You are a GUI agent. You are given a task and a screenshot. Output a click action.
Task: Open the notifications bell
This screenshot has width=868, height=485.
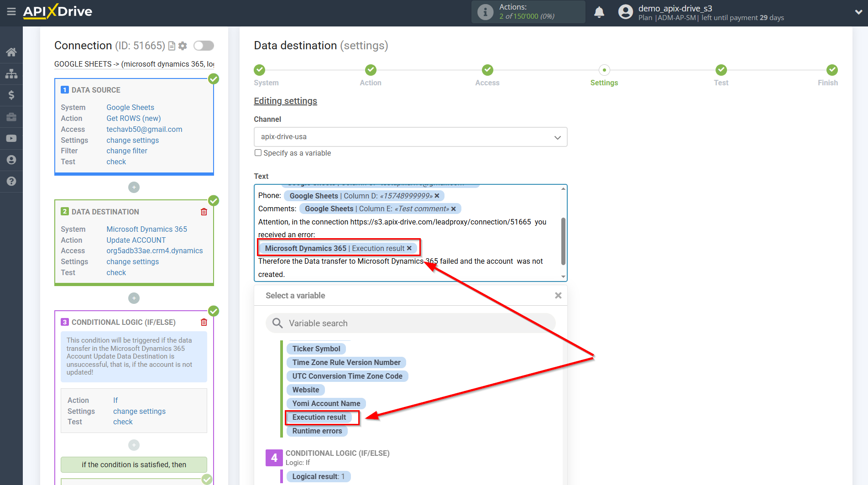point(599,12)
